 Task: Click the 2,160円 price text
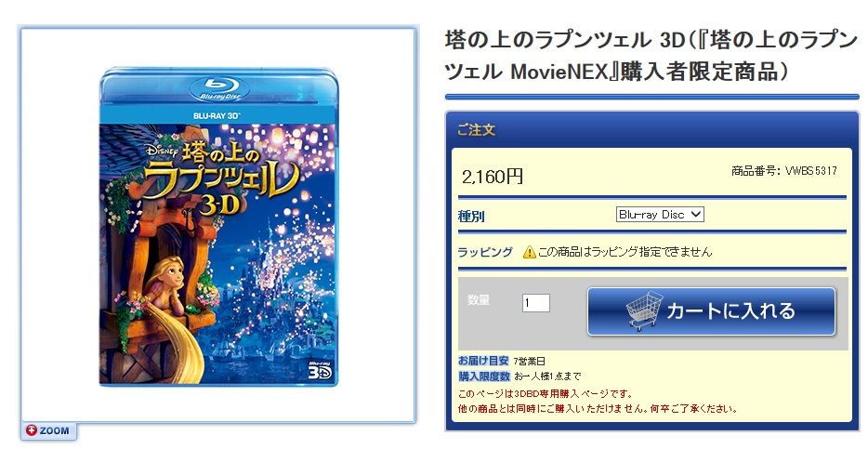click(x=493, y=177)
